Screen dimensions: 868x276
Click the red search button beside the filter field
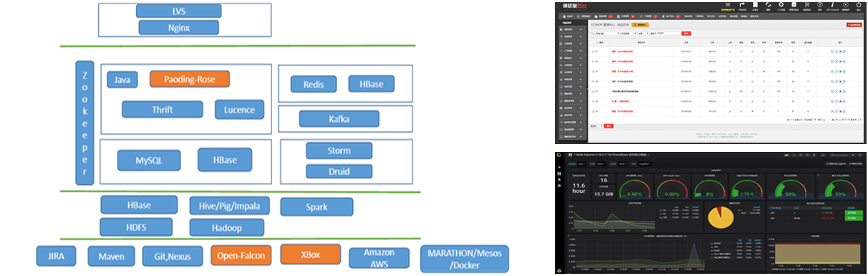pyautogui.click(x=686, y=34)
